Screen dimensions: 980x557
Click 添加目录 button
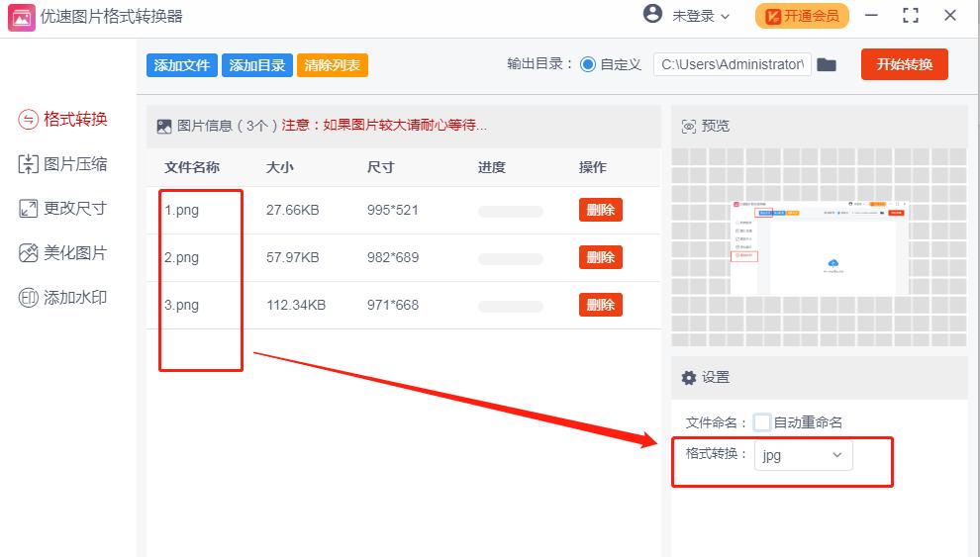click(x=256, y=65)
